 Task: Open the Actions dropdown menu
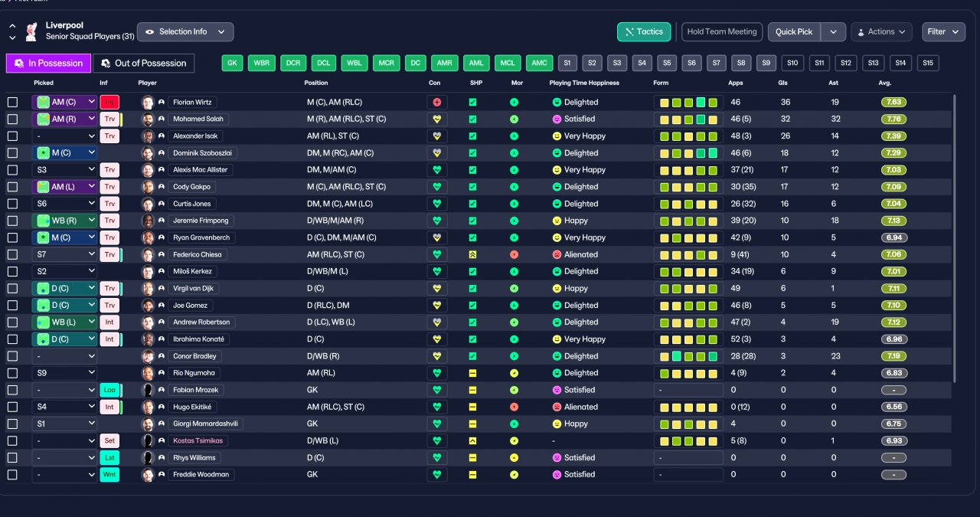pyautogui.click(x=881, y=32)
